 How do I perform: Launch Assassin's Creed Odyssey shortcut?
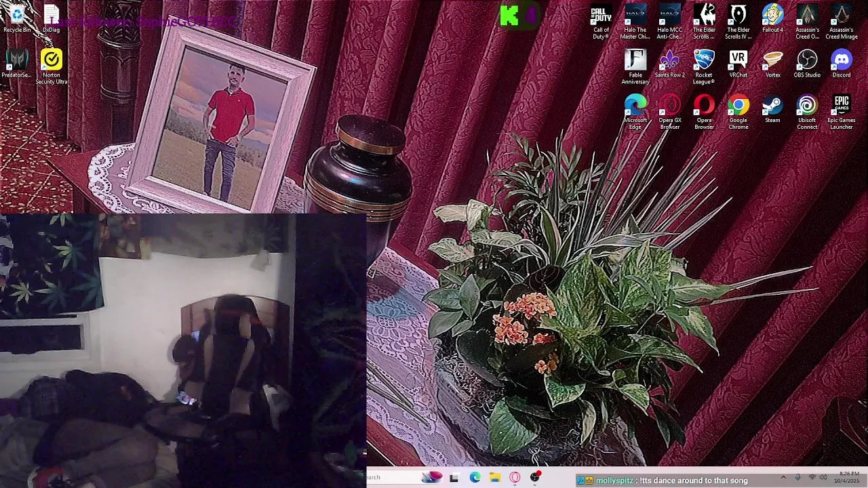pyautogui.click(x=807, y=22)
